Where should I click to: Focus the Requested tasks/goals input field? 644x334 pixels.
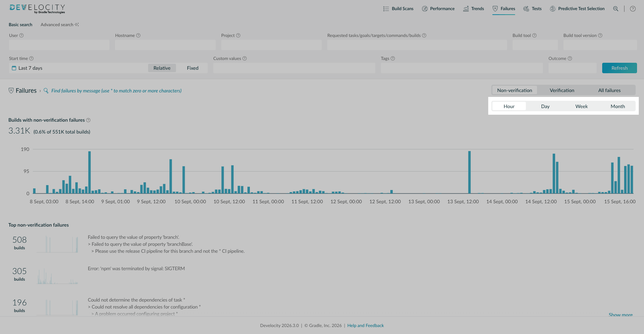pyautogui.click(x=417, y=45)
